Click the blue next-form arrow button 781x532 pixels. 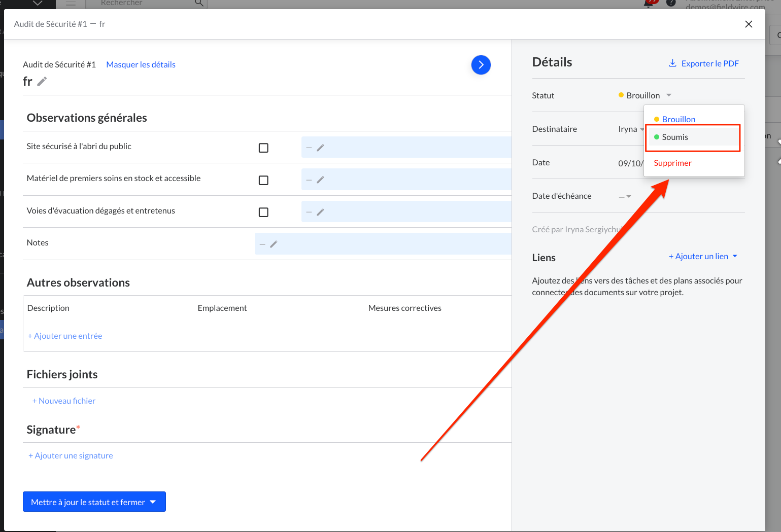(x=481, y=65)
